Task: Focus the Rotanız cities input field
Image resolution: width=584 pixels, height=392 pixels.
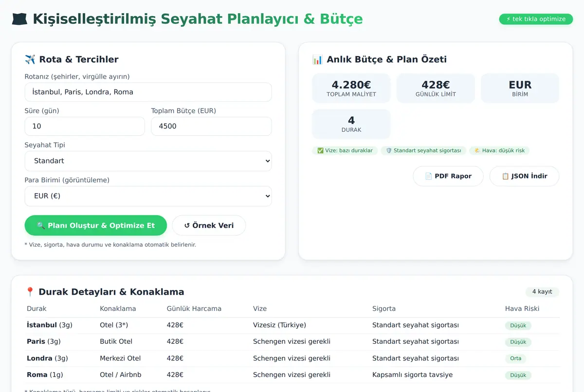Action: 148,92
